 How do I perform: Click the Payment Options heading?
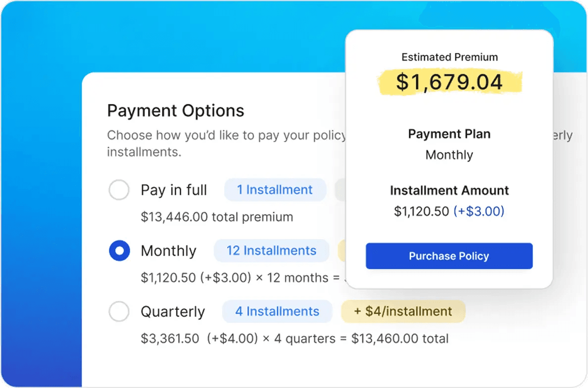point(176,110)
